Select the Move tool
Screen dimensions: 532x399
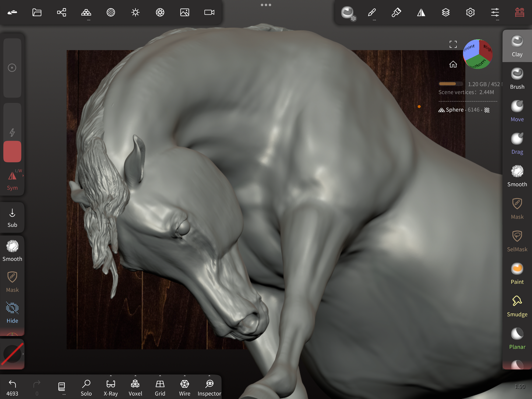tap(517, 111)
